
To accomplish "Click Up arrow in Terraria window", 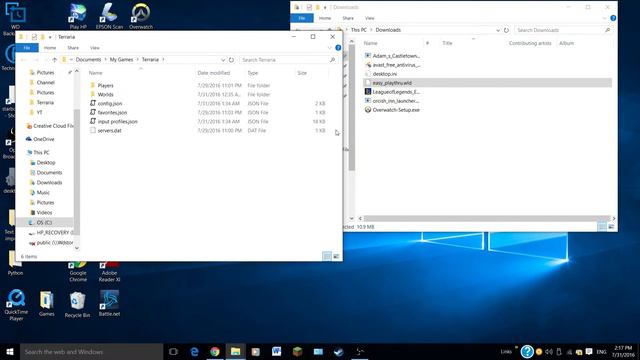I will click(54, 60).
